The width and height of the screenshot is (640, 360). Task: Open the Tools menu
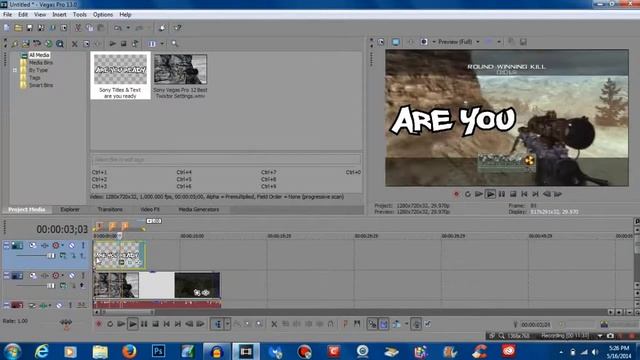(x=80, y=15)
